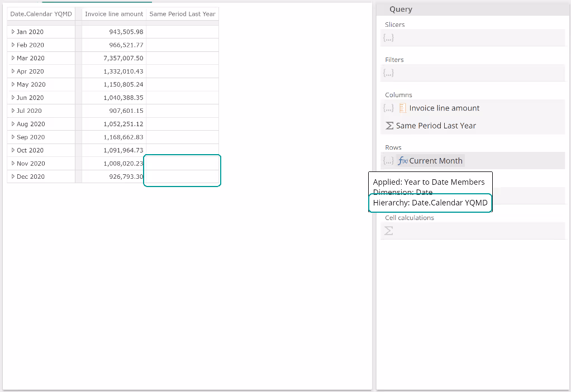Click the fx function icon for Current Month
The height and width of the screenshot is (392, 571).
[402, 161]
